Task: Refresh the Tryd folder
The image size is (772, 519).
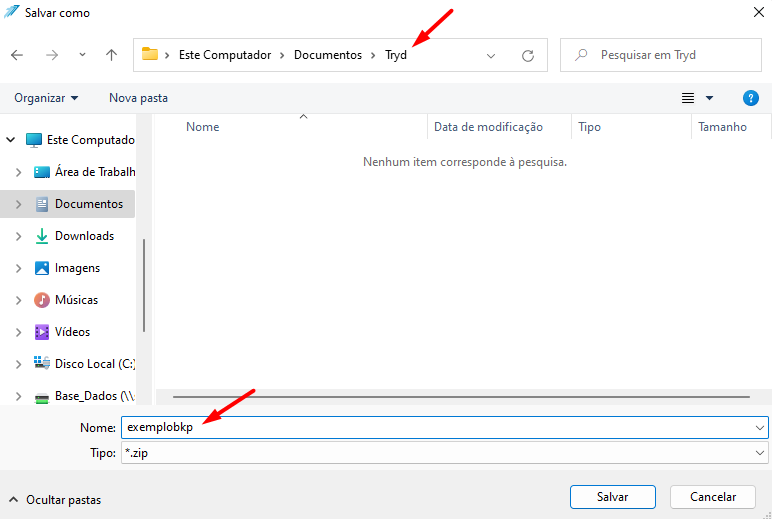Action: pyautogui.click(x=528, y=56)
